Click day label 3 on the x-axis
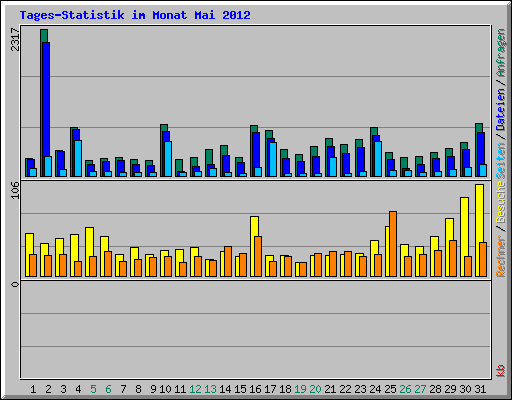The image size is (512, 400). point(63,389)
